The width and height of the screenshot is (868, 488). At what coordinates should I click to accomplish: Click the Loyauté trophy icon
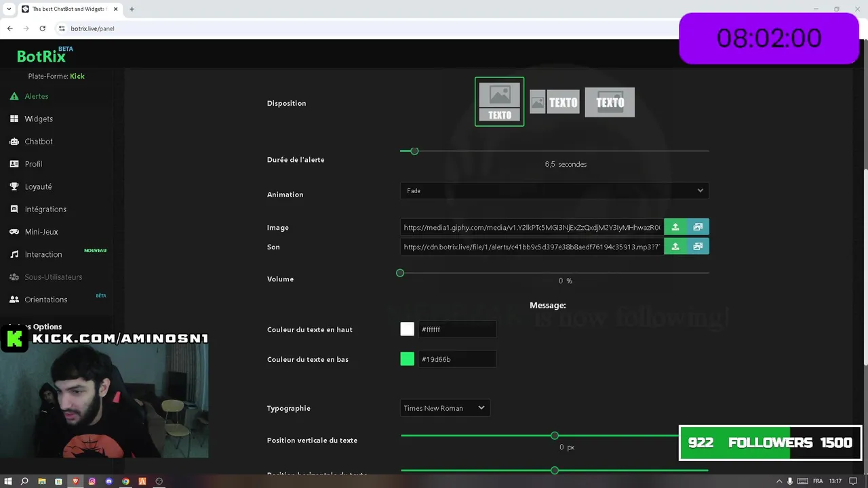click(x=14, y=186)
